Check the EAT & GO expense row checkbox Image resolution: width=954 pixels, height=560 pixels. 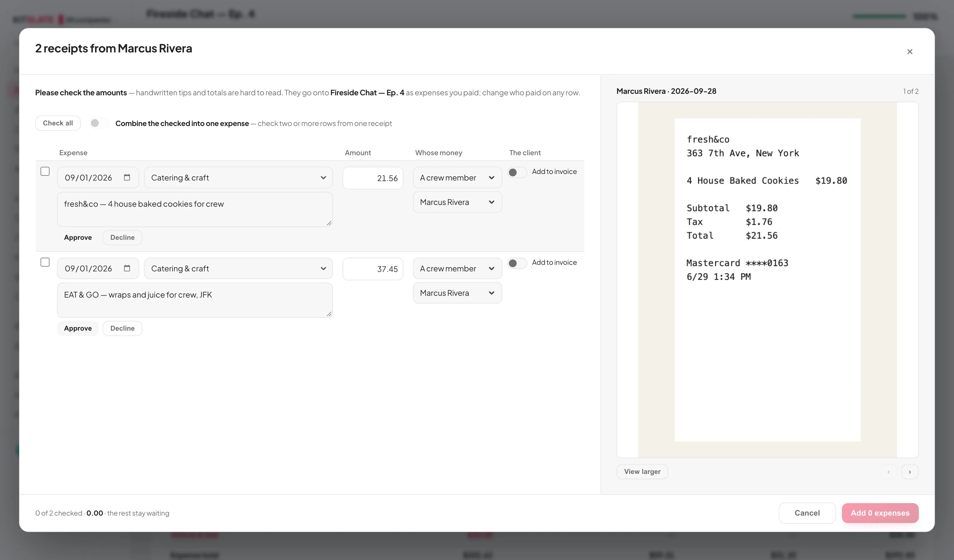point(45,262)
